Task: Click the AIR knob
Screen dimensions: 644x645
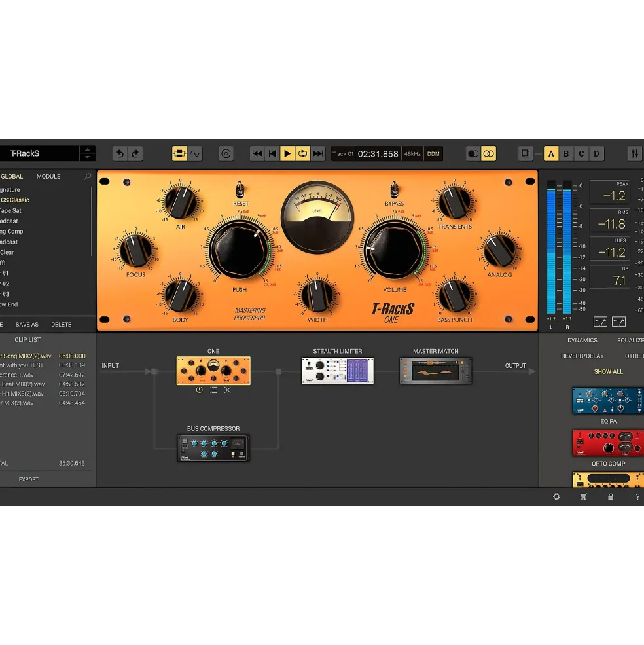Action: pos(180,202)
